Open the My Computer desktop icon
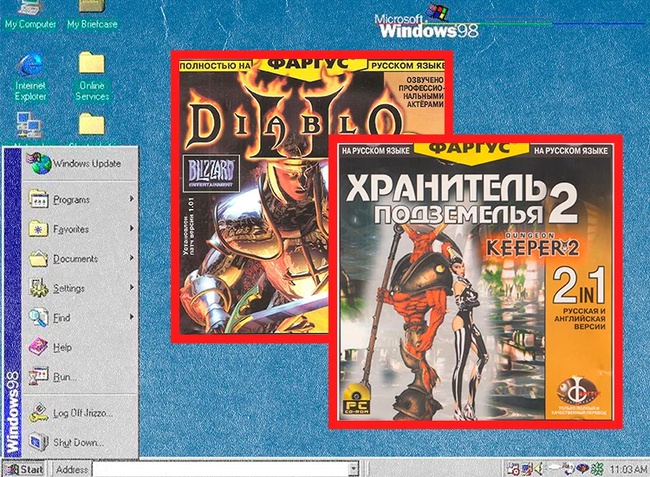Screen dimensions: 650x477 pos(30,16)
